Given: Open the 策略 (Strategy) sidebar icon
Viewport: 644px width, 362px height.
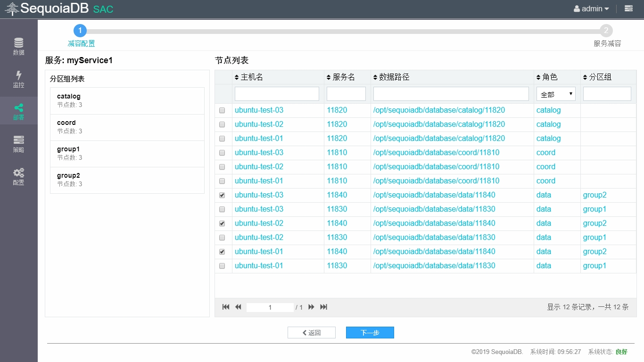Looking at the screenshot, I should (x=18, y=144).
